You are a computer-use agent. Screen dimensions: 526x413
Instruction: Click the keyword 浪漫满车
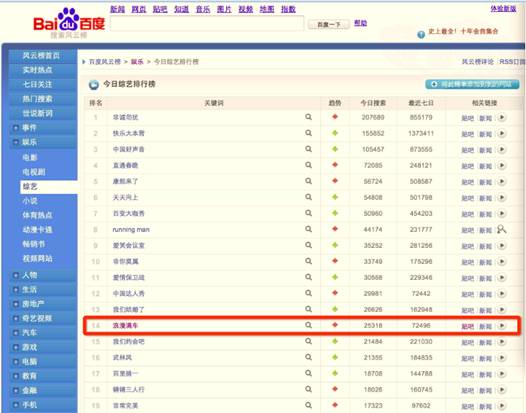[x=125, y=325]
